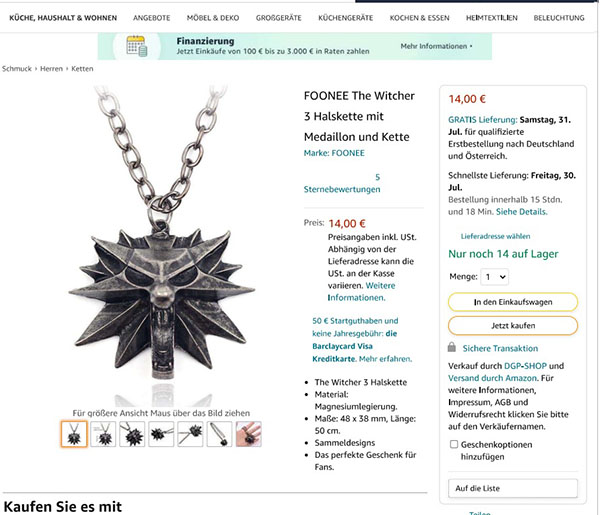Add item with In den Einkaufswagen button
Image resolution: width=600 pixels, height=515 pixels.
pos(513,302)
